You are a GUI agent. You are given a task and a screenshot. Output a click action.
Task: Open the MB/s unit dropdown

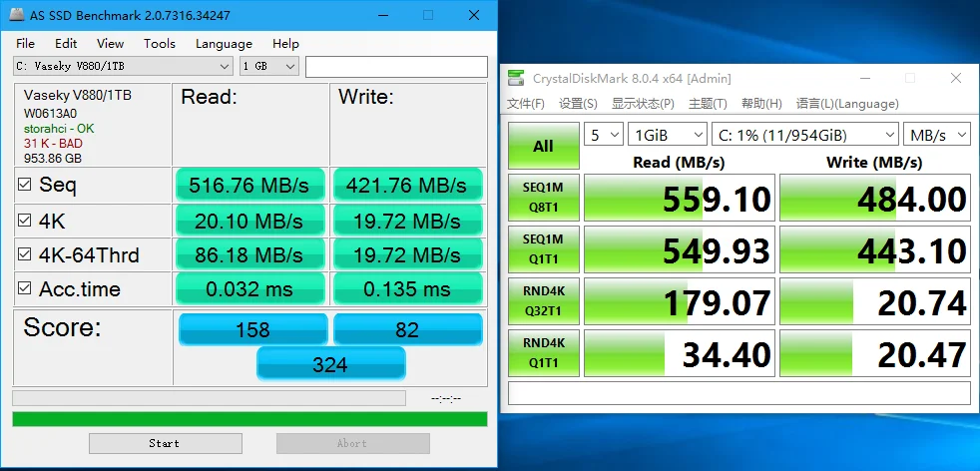[936, 135]
